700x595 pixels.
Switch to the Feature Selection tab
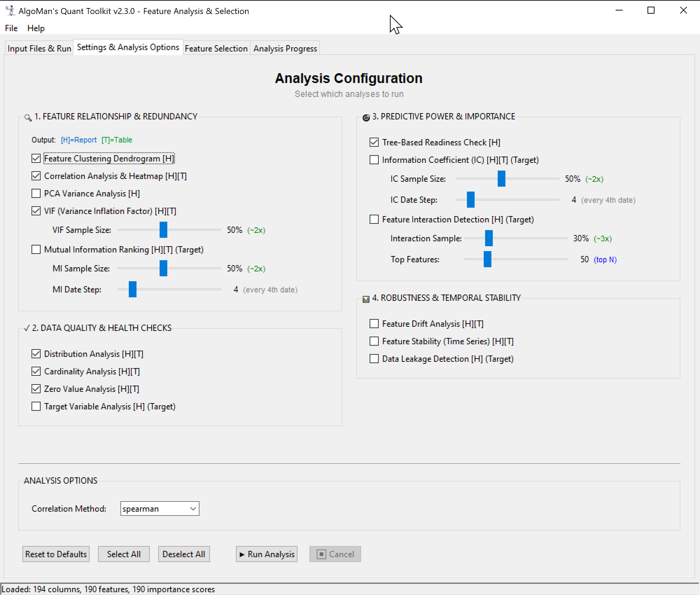click(x=216, y=48)
